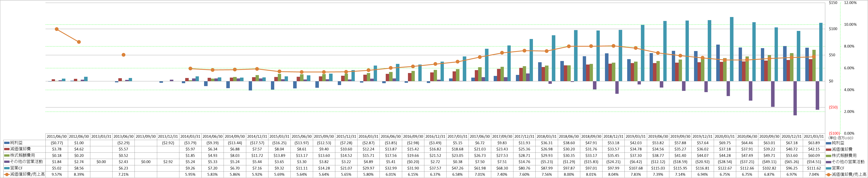Click the 2018/03/31 column header
868x178 pixels.
pos(547,137)
